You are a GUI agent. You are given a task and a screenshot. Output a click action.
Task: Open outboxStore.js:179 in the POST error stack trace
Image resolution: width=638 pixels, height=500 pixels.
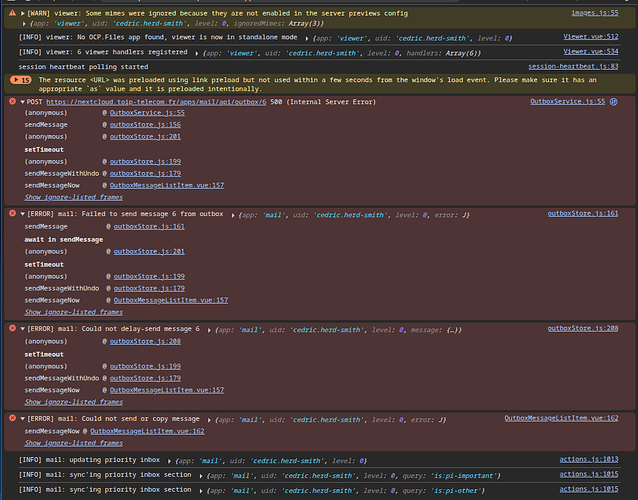[x=145, y=173]
